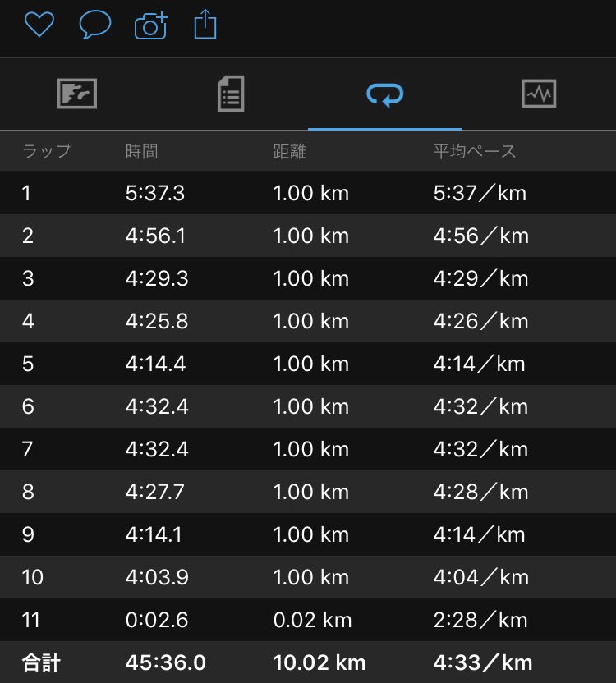Tap the 距離 column header
616x683 pixels.
(x=289, y=152)
